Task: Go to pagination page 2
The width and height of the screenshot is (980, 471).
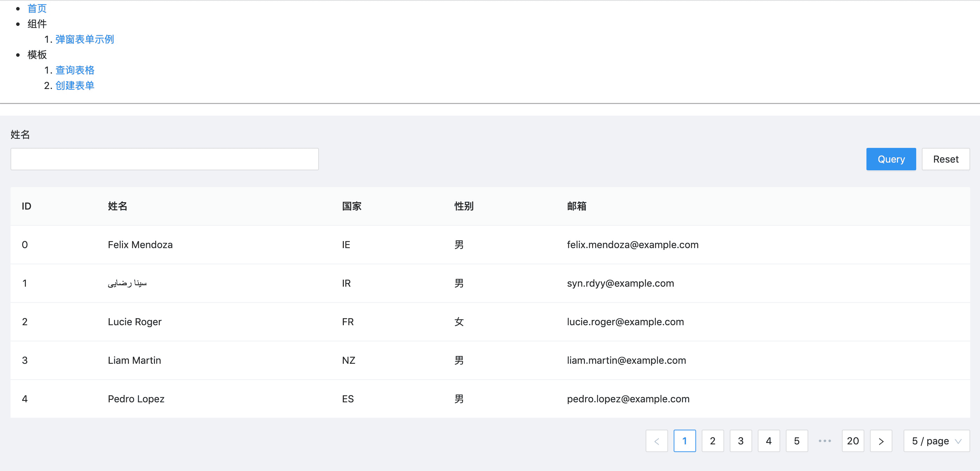Action: 712,441
